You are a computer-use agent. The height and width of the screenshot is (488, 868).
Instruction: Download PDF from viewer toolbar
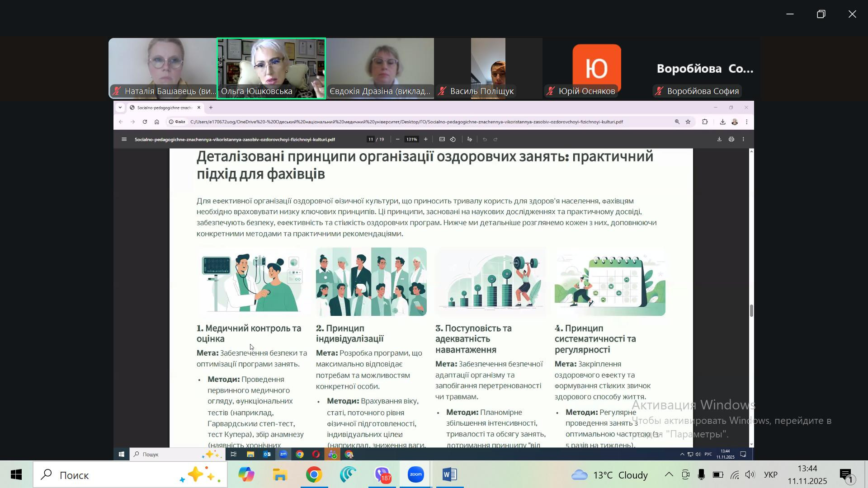(x=719, y=140)
